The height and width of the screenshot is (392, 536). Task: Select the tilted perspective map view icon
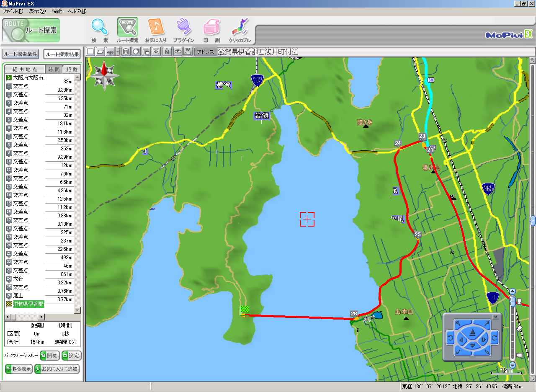point(100,52)
